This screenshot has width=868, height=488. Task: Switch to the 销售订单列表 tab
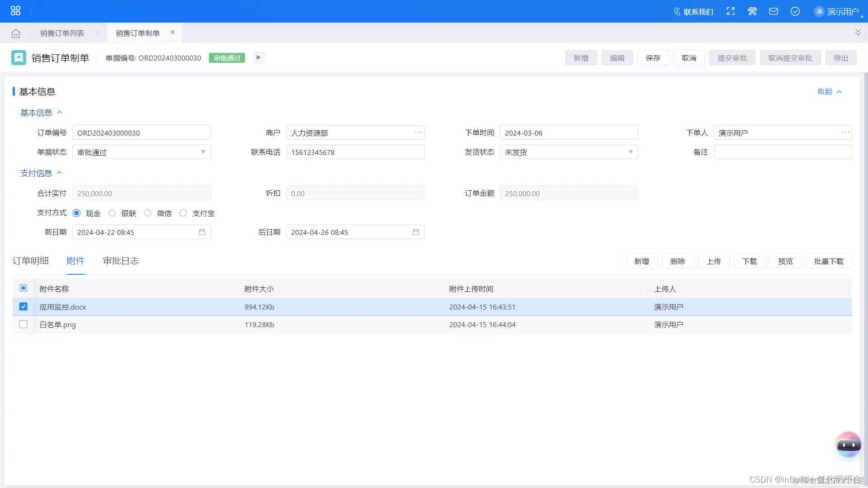click(62, 33)
